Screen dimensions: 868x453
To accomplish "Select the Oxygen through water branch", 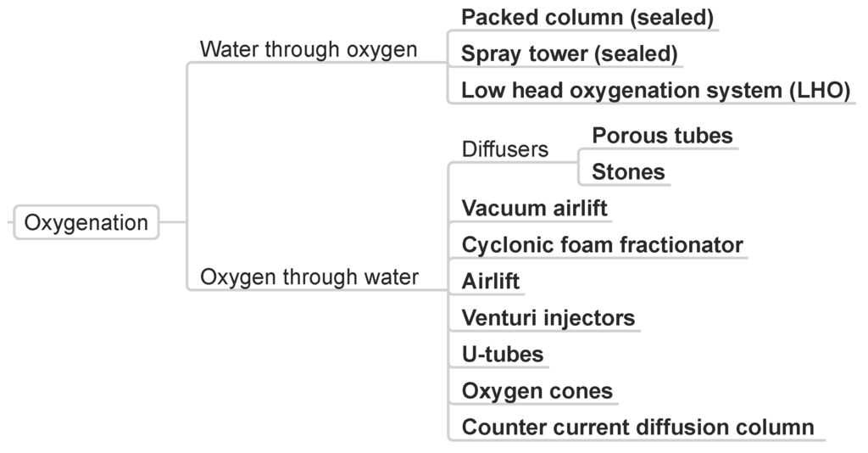I will pyautogui.click(x=309, y=277).
